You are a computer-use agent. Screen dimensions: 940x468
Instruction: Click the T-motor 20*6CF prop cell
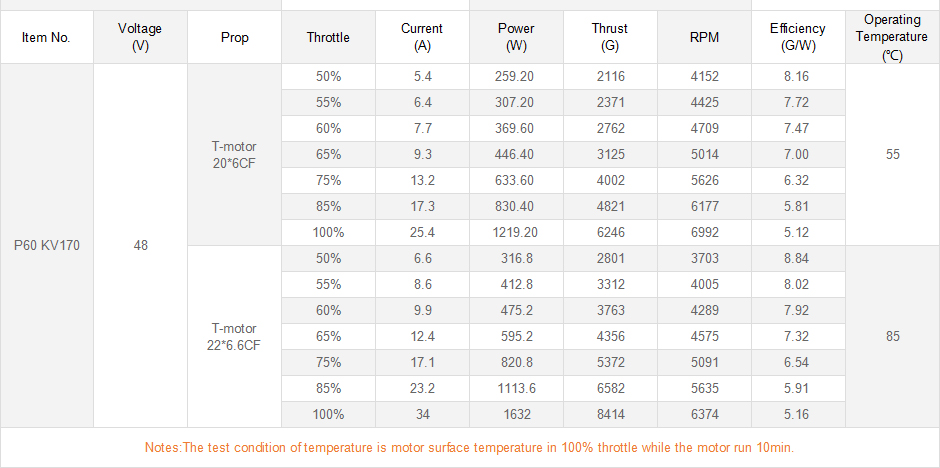click(x=234, y=154)
